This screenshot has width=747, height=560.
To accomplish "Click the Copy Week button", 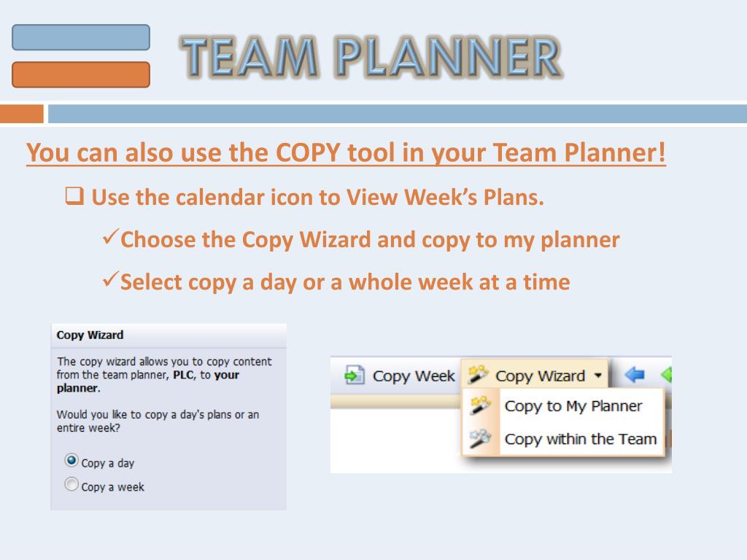I will (400, 376).
